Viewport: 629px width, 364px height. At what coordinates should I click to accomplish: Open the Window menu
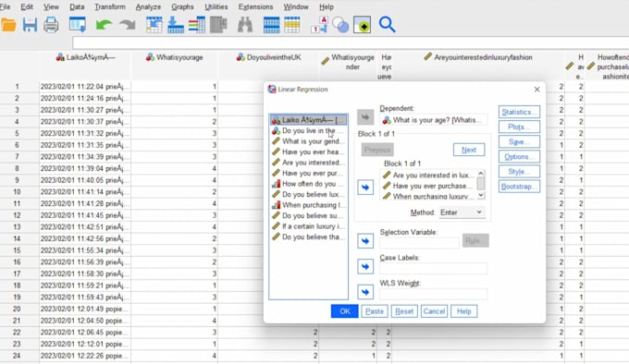click(296, 6)
